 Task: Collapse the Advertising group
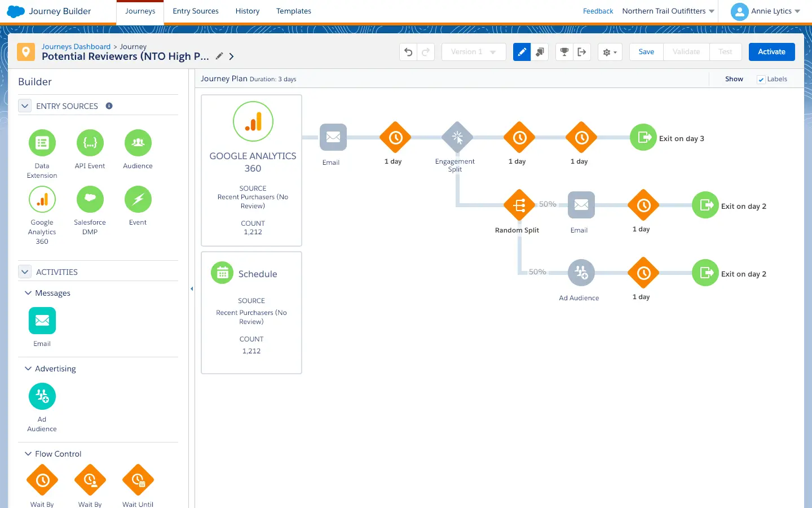28,369
